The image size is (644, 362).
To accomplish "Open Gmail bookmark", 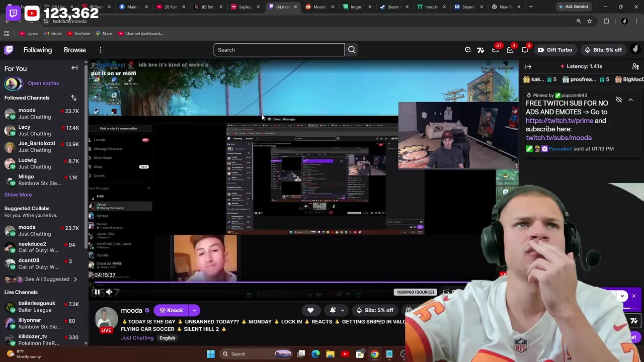I will [52, 34].
